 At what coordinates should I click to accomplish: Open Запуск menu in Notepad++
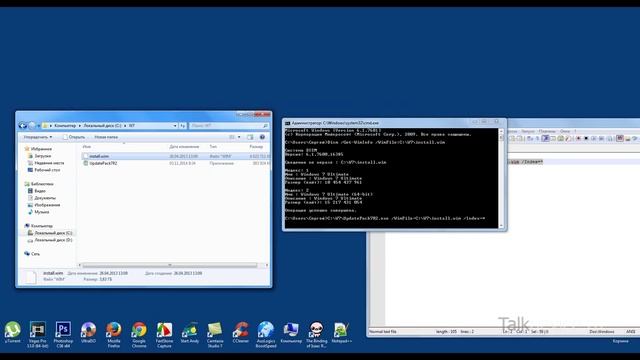pos(528,131)
